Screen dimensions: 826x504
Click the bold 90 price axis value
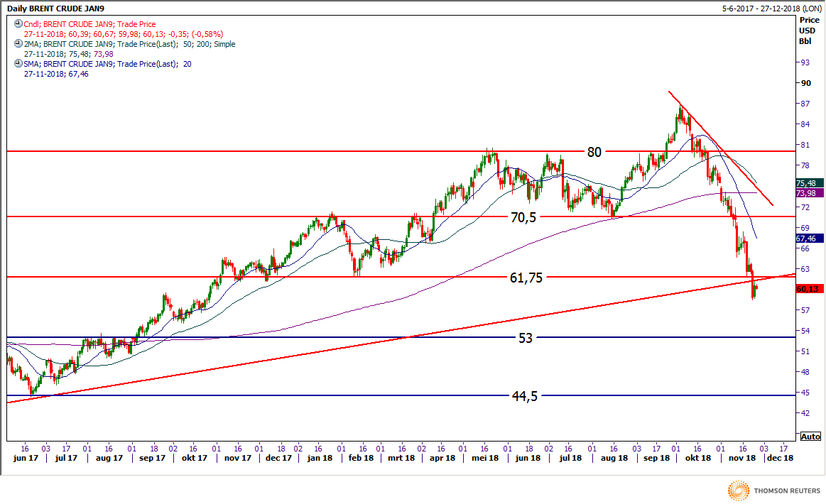click(x=805, y=83)
